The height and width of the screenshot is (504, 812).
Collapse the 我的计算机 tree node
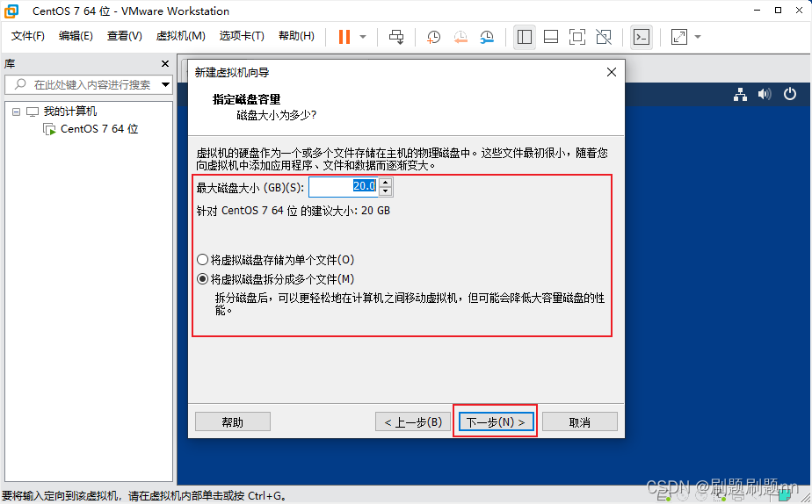(x=16, y=112)
